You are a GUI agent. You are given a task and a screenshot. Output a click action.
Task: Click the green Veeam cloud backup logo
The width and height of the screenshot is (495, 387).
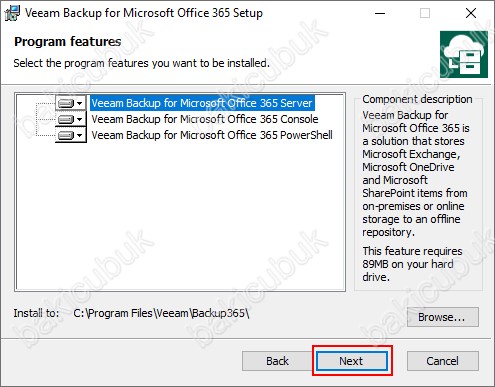coord(464,54)
